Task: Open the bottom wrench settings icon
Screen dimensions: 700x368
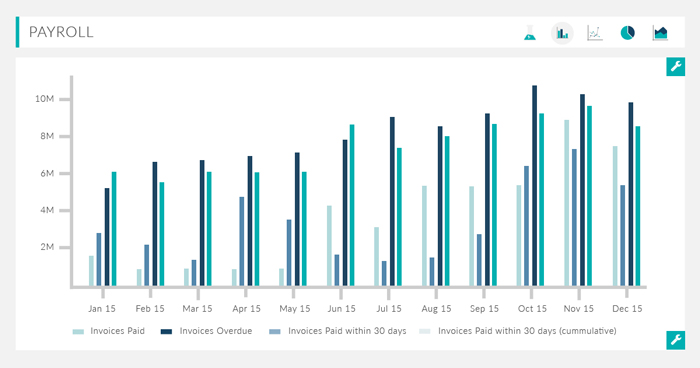Action: coord(675,340)
